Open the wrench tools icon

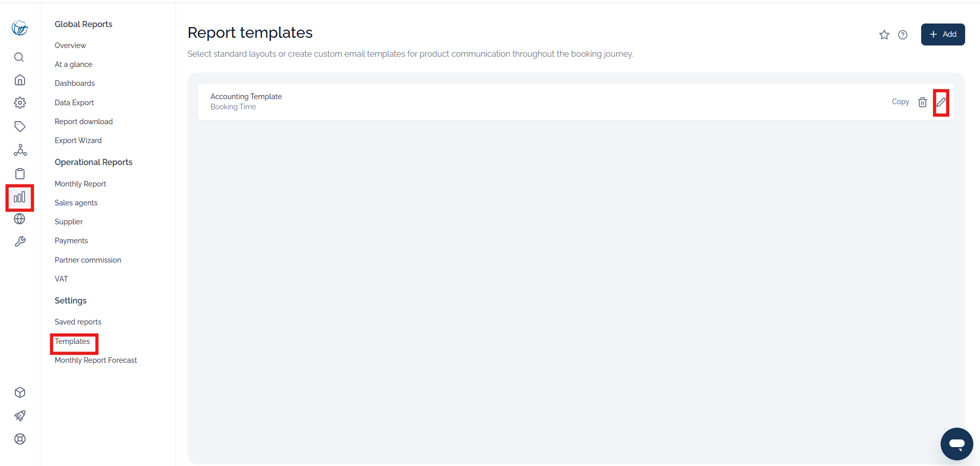[x=19, y=242]
